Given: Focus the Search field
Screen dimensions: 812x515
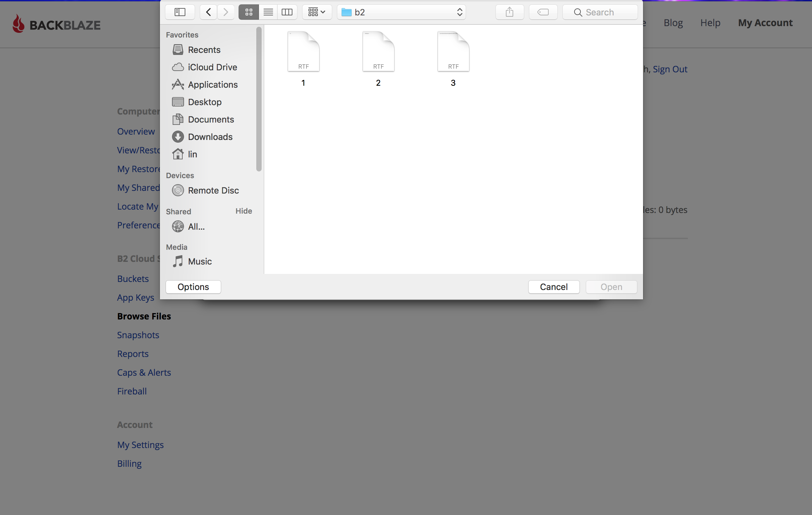Looking at the screenshot, I should coord(600,12).
